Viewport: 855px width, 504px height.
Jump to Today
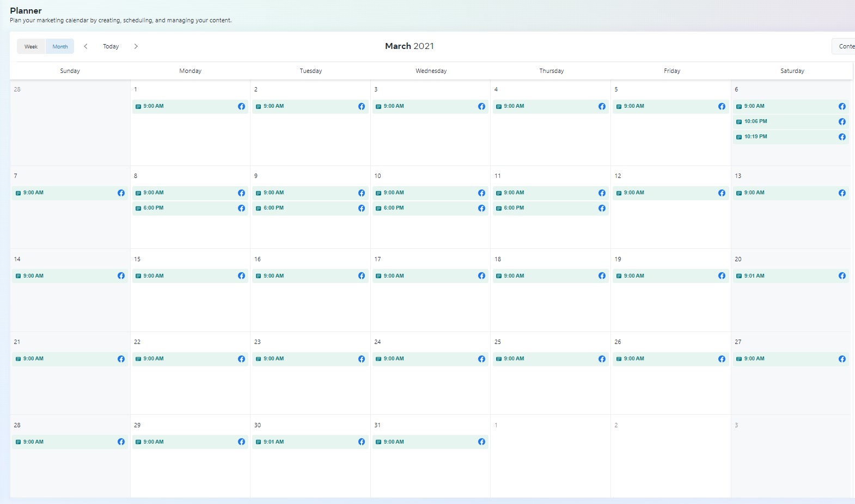coord(111,47)
